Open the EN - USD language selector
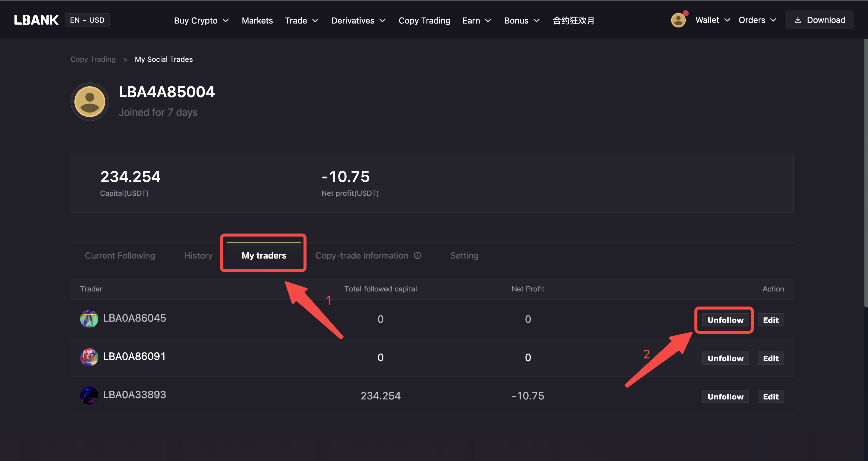 (87, 20)
